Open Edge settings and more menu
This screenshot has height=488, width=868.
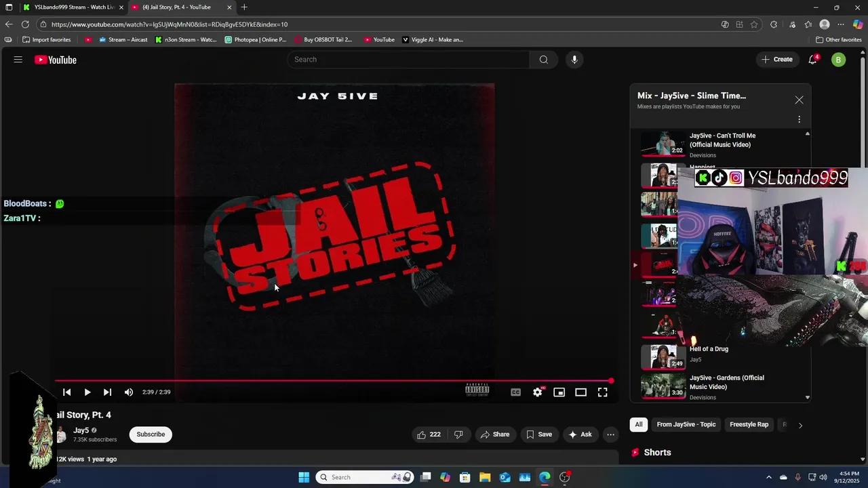[841, 24]
